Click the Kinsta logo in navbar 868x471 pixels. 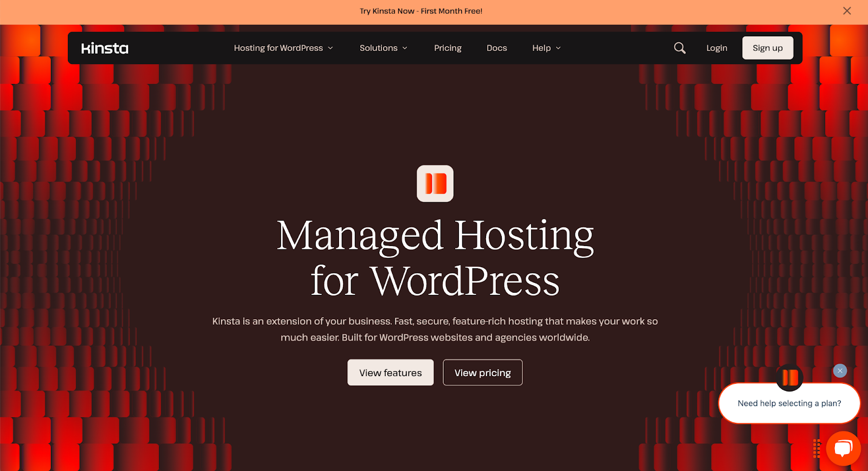(x=105, y=48)
